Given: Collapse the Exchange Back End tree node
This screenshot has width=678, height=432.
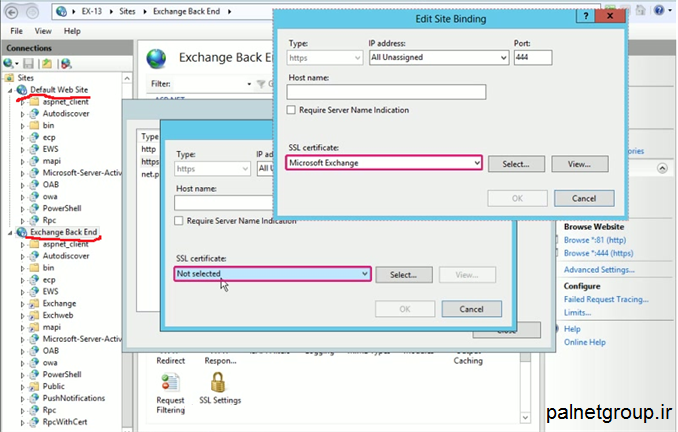Looking at the screenshot, I should [x=10, y=233].
